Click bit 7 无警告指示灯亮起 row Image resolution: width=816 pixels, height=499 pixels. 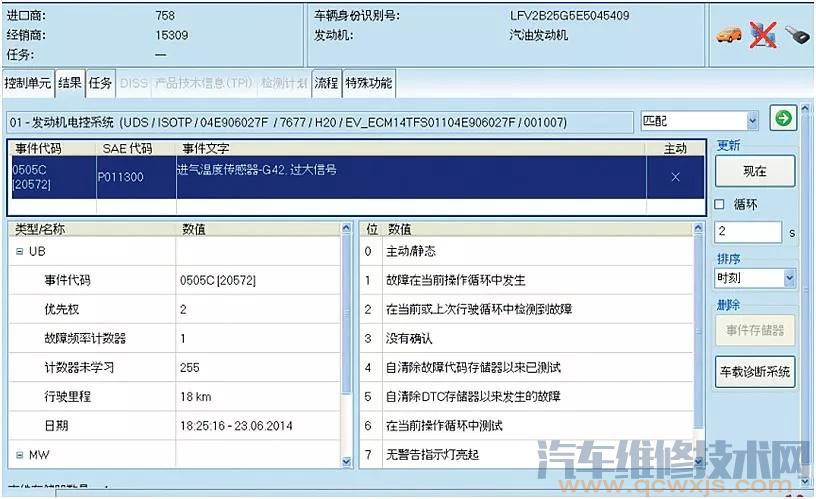click(x=526, y=455)
